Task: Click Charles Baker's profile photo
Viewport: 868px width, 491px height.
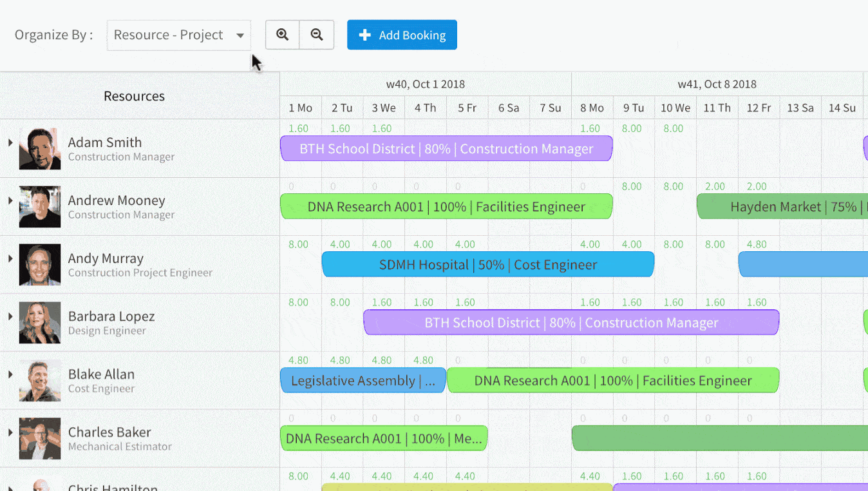Action: point(40,439)
